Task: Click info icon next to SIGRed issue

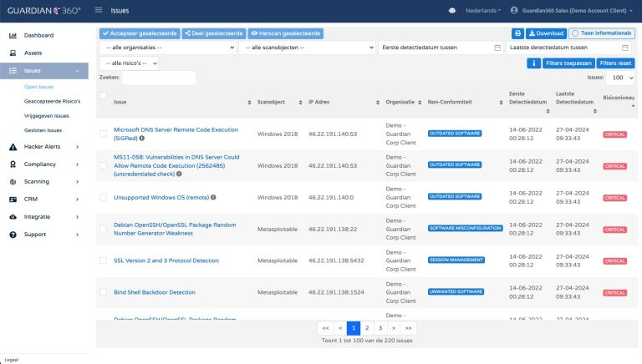Action: [141, 139]
